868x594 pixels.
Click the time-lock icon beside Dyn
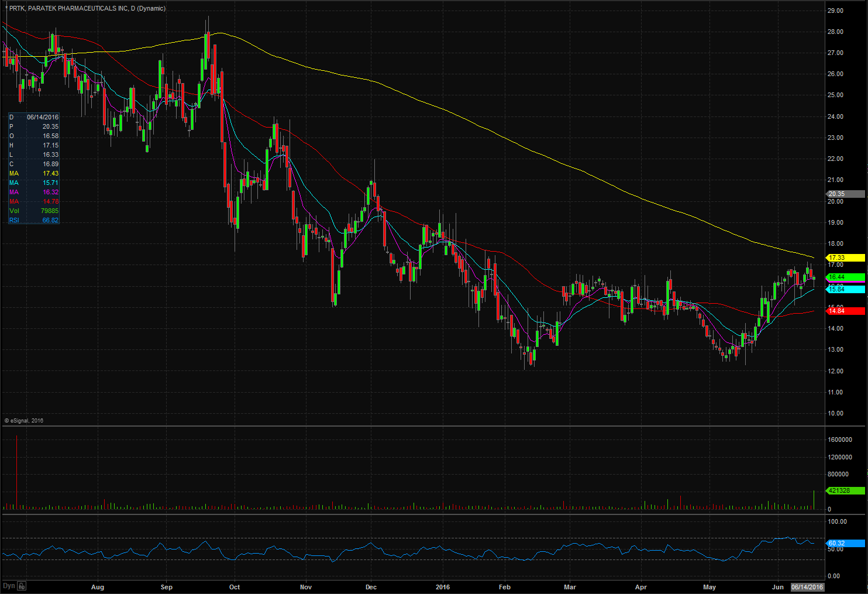(22, 586)
